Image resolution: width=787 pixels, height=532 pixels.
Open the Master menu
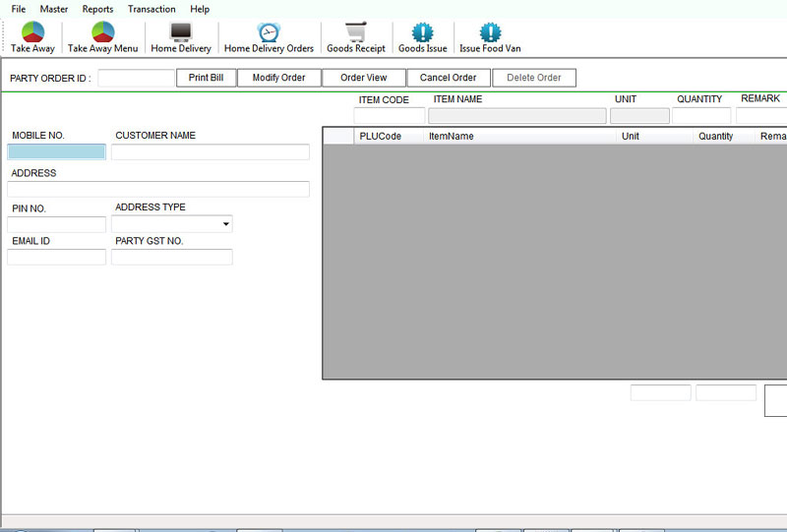click(54, 9)
